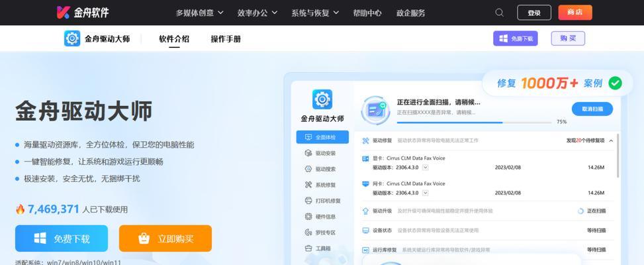Click the 显卡 graphics card icon

click(365, 158)
